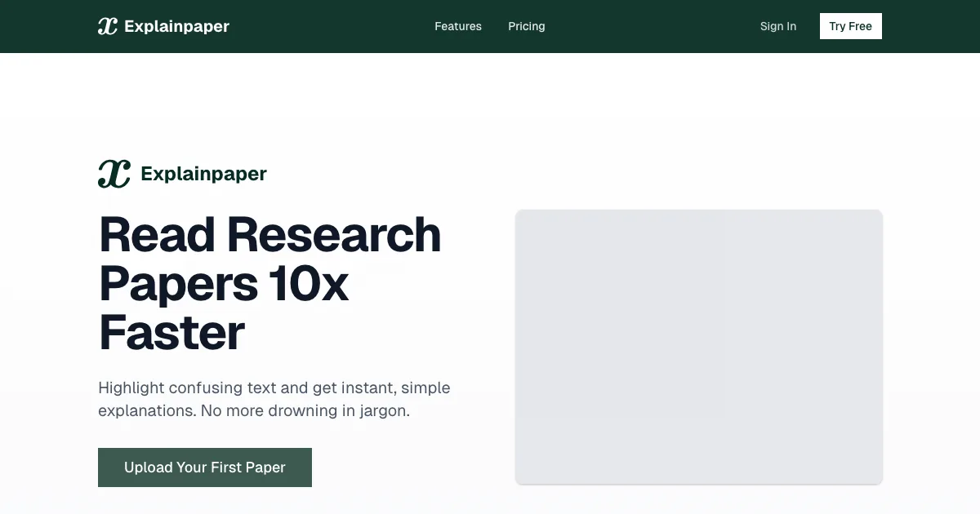Click the "No more drowning in jargon" sentence
Viewport: 980px width, 514px height.
pyautogui.click(x=305, y=410)
